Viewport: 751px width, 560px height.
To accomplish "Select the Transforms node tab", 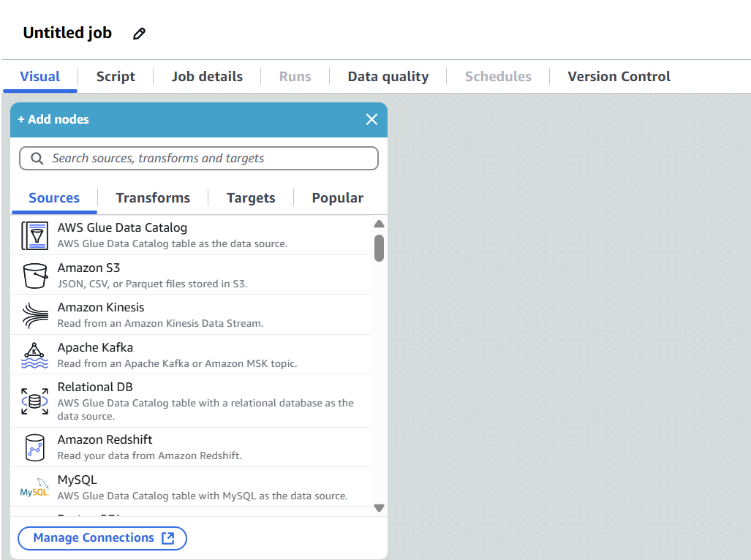I will point(153,197).
